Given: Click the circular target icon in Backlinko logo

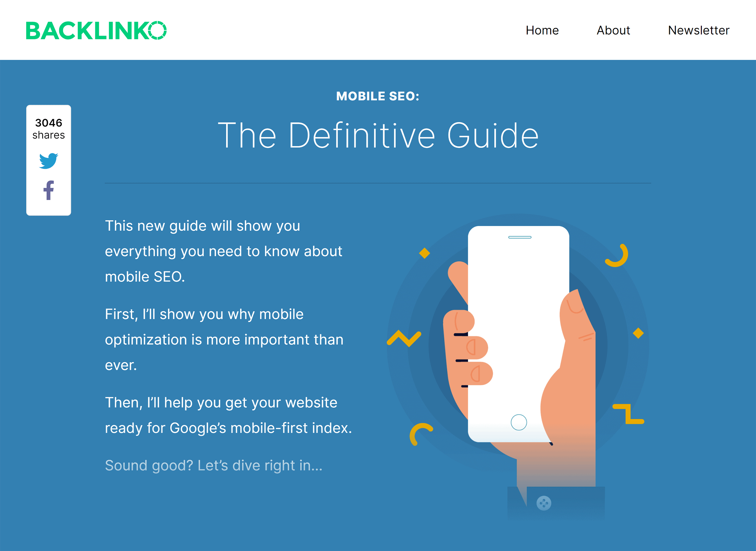Looking at the screenshot, I should click(163, 30).
